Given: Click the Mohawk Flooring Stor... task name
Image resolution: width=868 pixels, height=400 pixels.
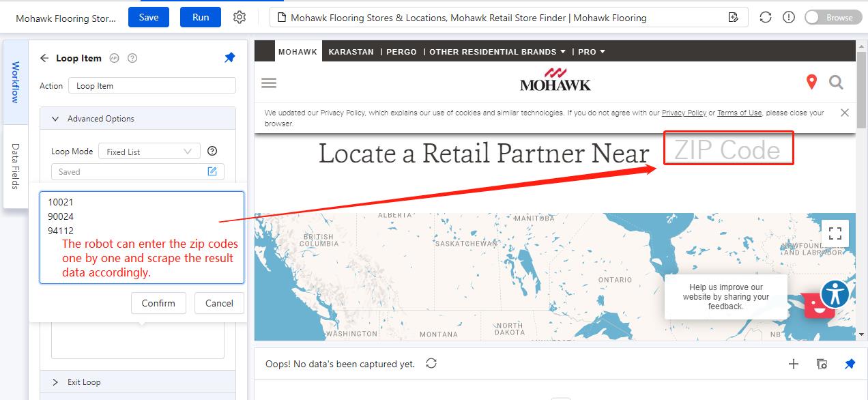Looking at the screenshot, I should coord(66,18).
